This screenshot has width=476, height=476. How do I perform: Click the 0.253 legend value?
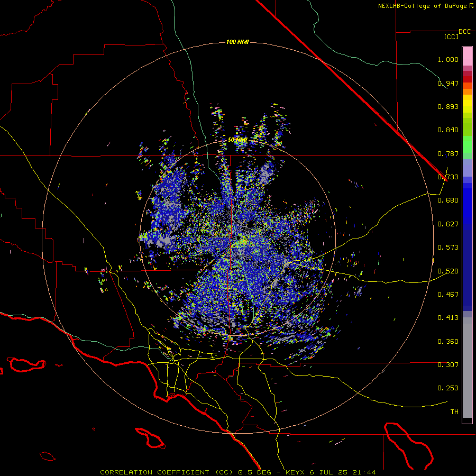(448, 388)
